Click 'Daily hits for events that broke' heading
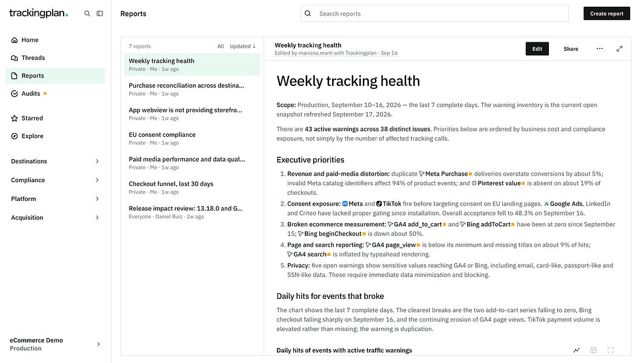 click(x=330, y=296)
